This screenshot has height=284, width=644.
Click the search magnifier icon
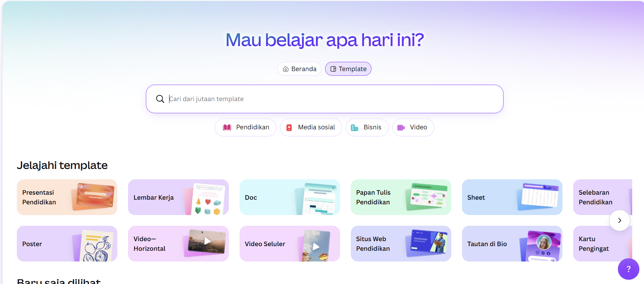[160, 99]
